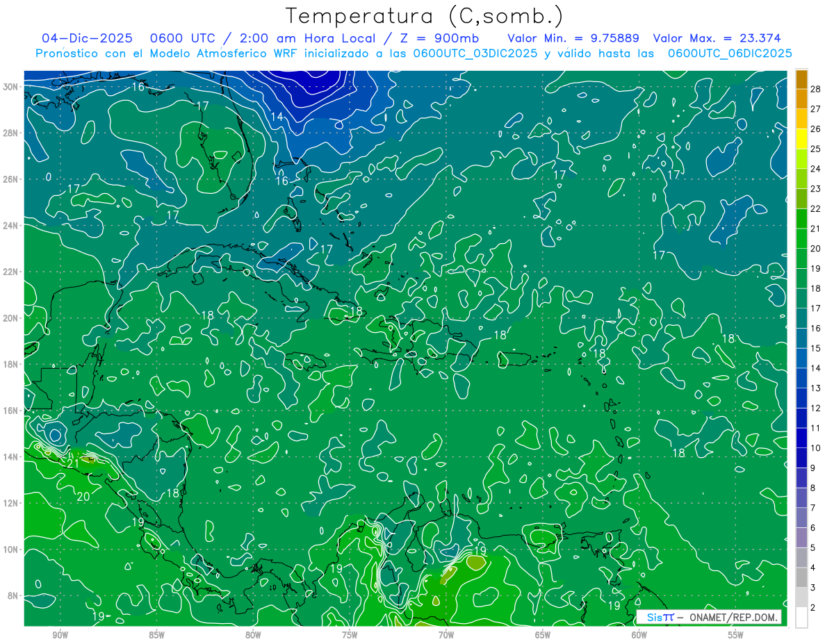Viewport: 834px width, 644px height.
Task: Click the '14N' latitude label
Action: click(10, 457)
